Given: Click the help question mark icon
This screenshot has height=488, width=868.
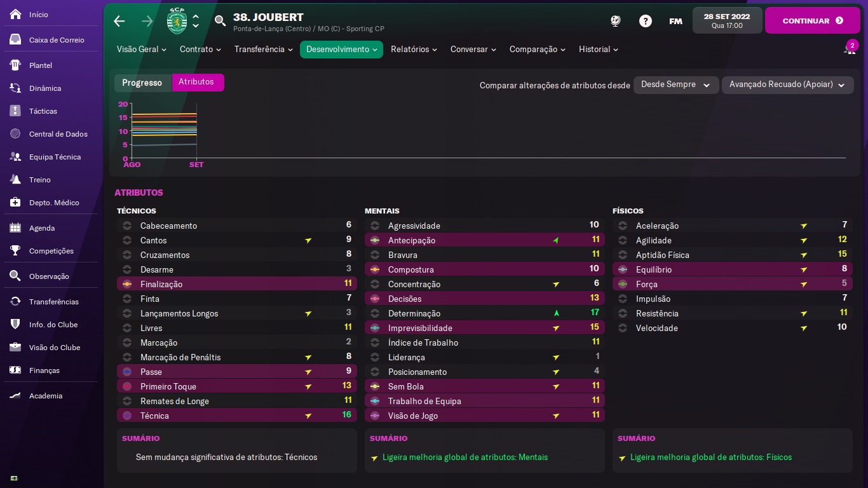Looking at the screenshot, I should (646, 21).
